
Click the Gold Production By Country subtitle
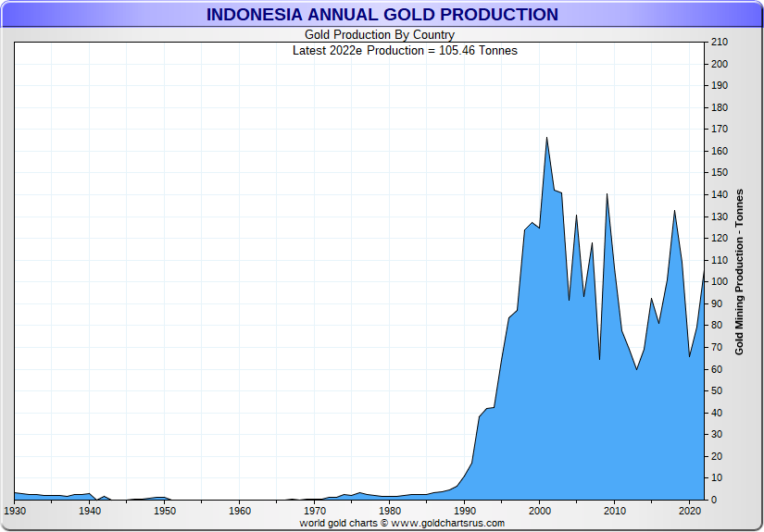(x=380, y=35)
